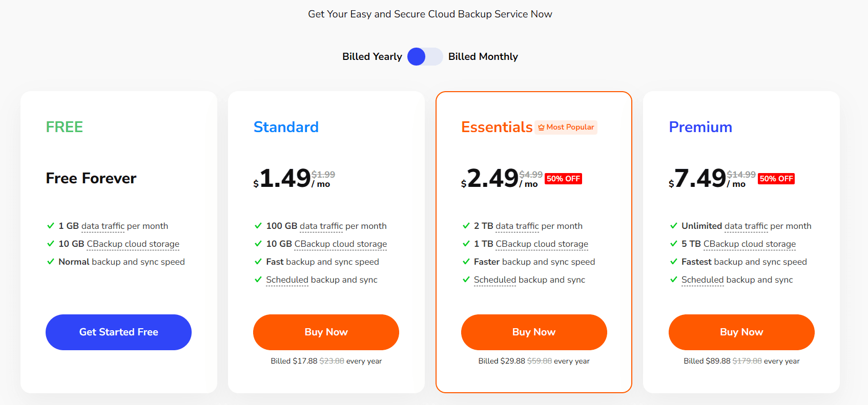Image resolution: width=868 pixels, height=405 pixels.
Task: Click CBackup cloud storage link under Premium
Action: (x=749, y=244)
